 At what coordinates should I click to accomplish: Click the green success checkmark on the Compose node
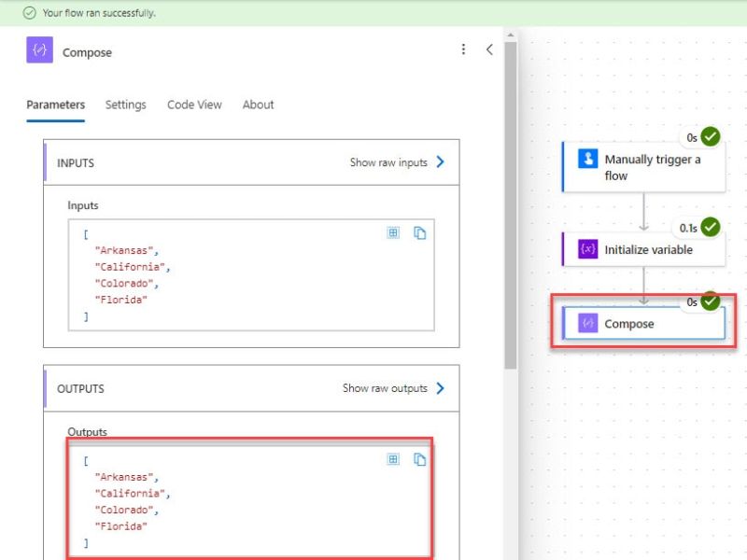[709, 301]
